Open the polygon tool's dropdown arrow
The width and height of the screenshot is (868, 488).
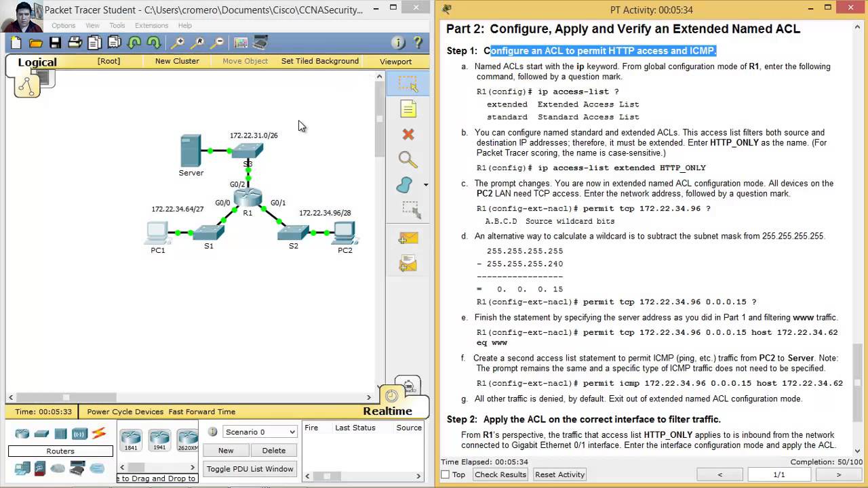coord(426,185)
